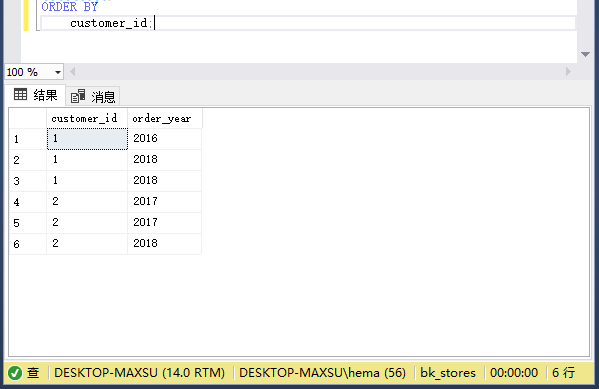Click the select-all corner cell of grid
Image resolution: width=599 pixels, height=389 pixels.
[28, 118]
